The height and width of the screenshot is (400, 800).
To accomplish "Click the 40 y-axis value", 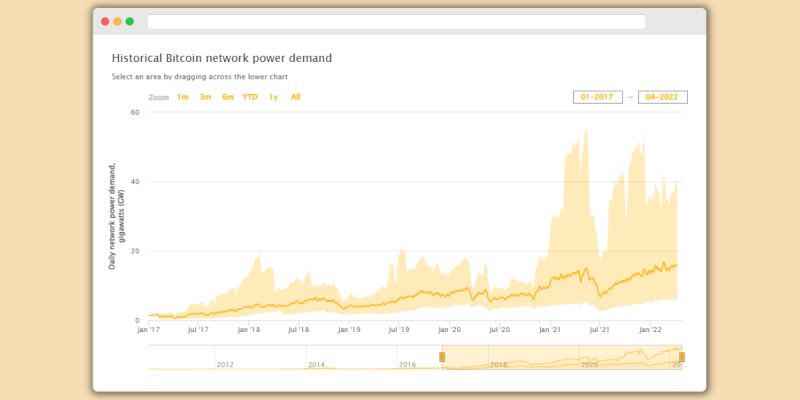I will (135, 182).
